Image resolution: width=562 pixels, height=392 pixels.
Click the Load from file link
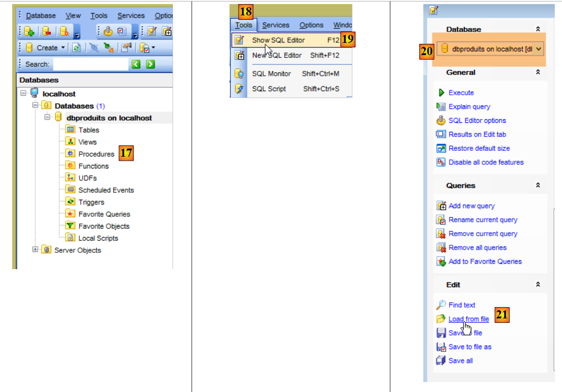pyautogui.click(x=468, y=319)
